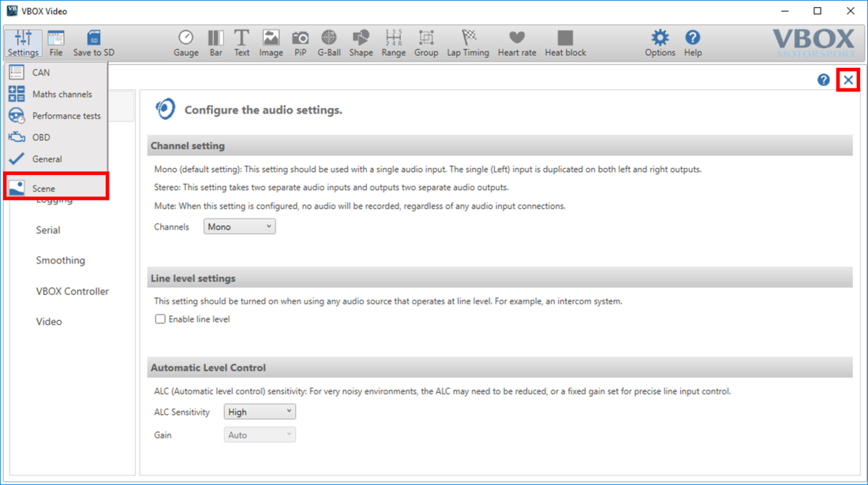
Task: Choose Performance tests menu entry
Action: tap(56, 116)
